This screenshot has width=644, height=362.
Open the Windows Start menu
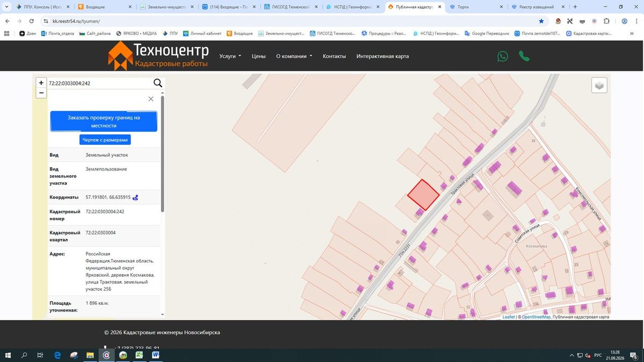[x=8, y=355]
